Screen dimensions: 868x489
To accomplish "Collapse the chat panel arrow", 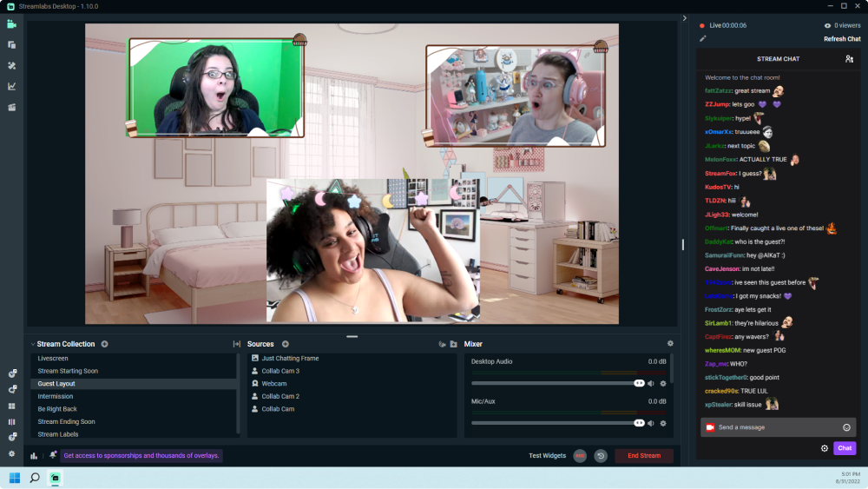I will pyautogui.click(x=685, y=18).
